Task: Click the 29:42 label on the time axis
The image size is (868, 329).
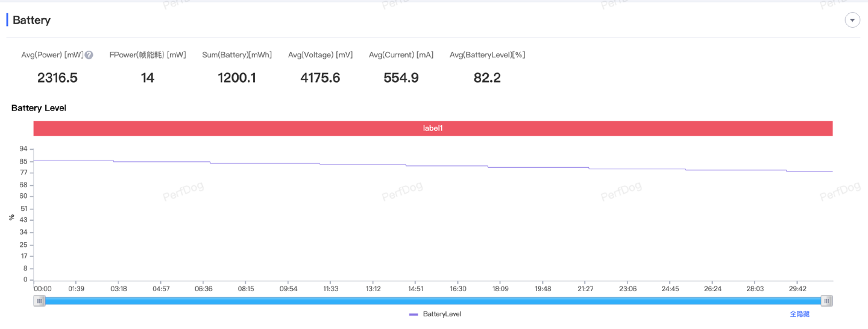Action: pos(797,289)
